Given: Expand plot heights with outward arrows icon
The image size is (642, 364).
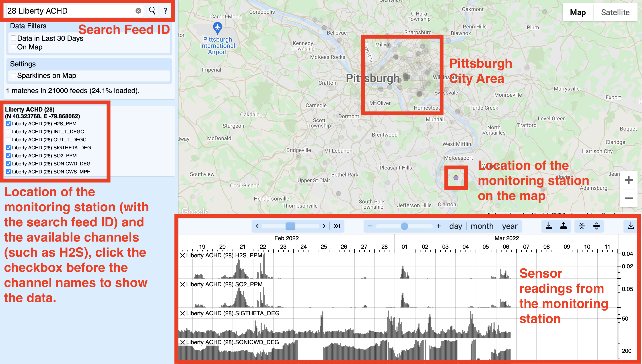Looking at the screenshot, I should click(x=597, y=226).
